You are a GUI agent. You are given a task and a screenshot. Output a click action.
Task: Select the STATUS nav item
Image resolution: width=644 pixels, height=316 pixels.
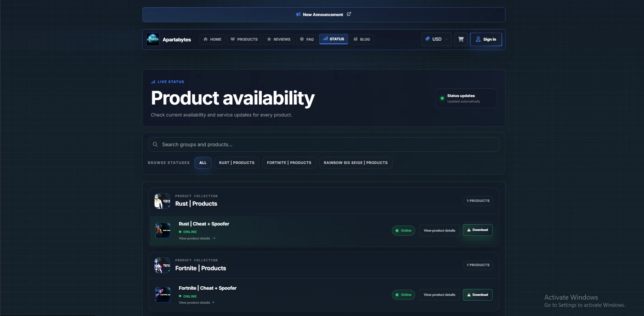[x=334, y=39]
